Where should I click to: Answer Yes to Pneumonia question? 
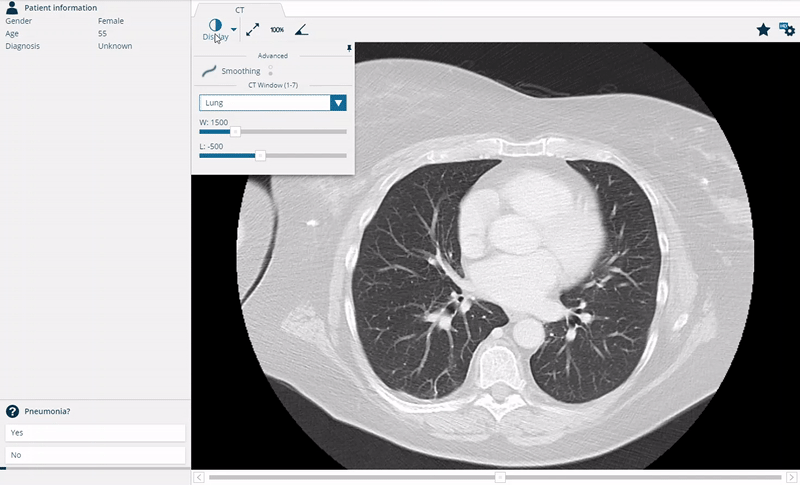point(95,432)
